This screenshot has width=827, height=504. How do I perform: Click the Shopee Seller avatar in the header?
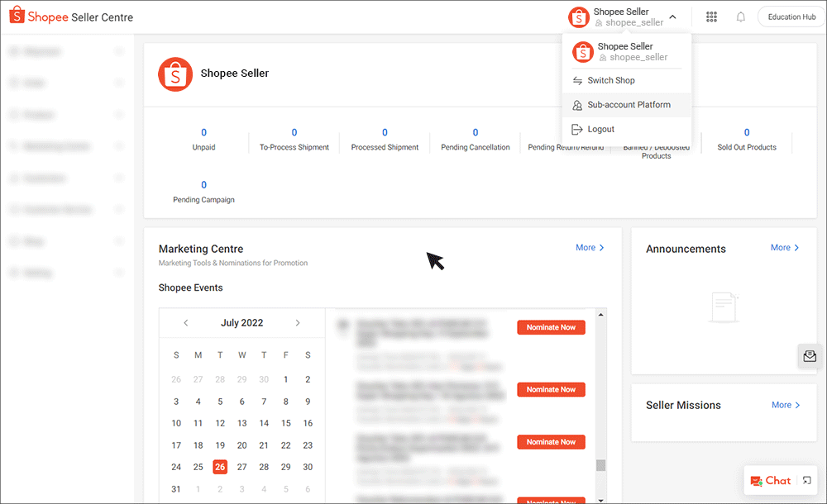(x=580, y=16)
